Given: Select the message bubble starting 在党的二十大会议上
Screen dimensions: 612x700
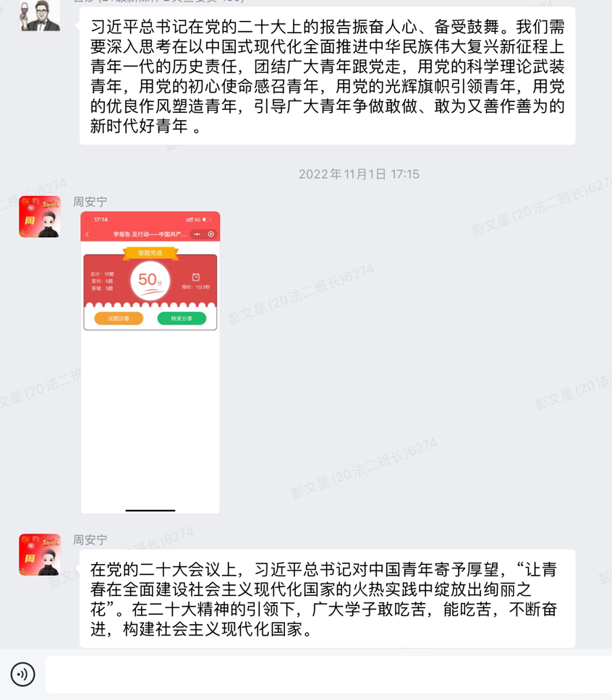Looking at the screenshot, I should point(328,599).
